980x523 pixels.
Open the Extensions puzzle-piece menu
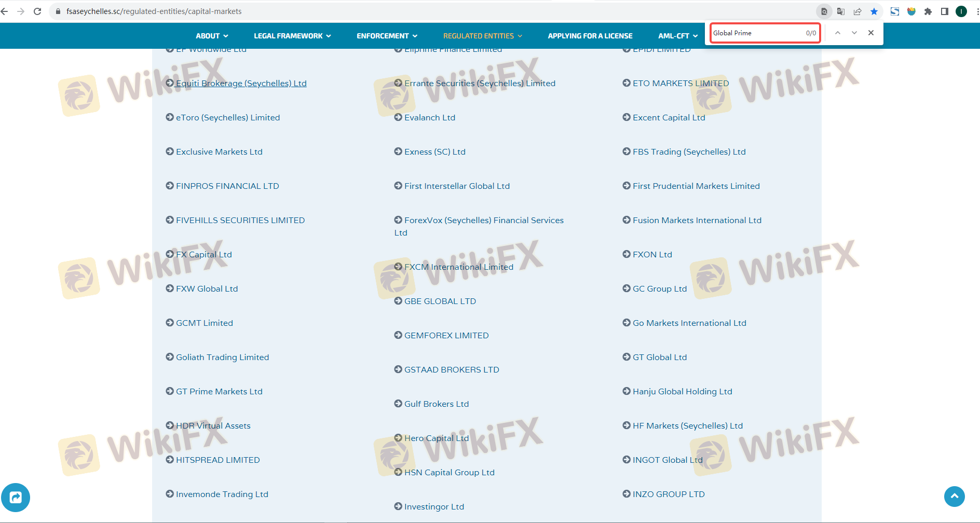coord(928,11)
